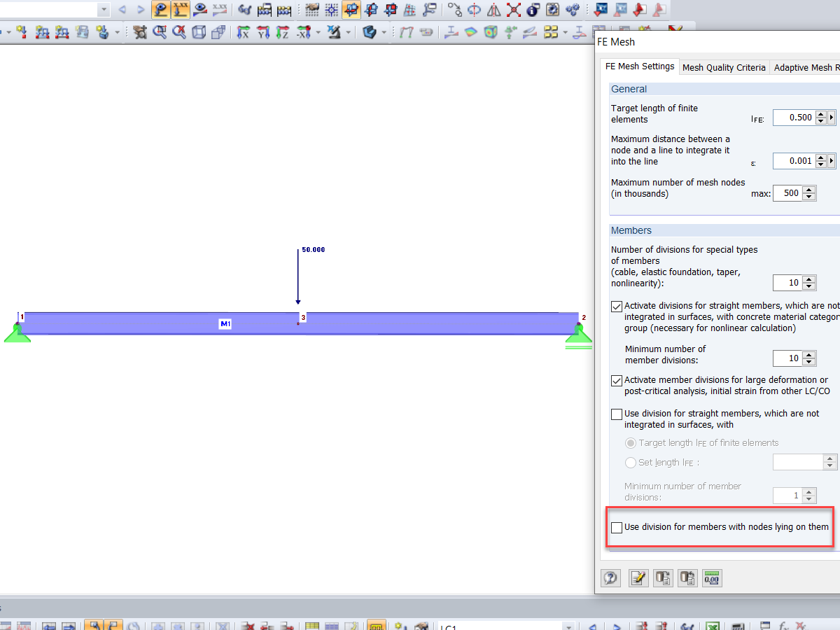Enable division for members with nodes lying on them
The width and height of the screenshot is (840, 630).
tap(617, 527)
